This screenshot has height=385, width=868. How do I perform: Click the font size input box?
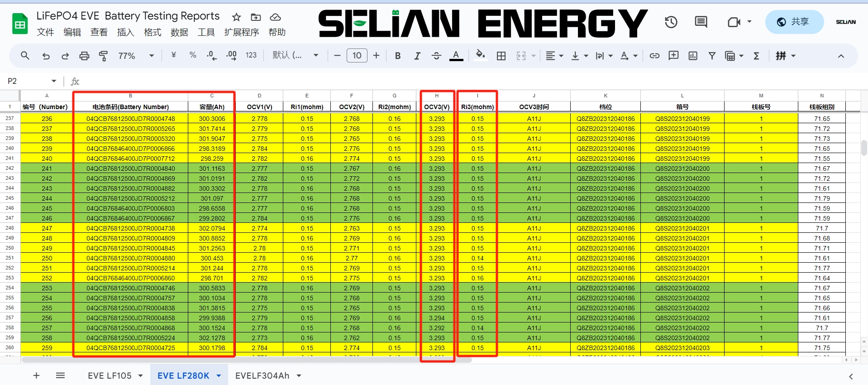[357, 55]
